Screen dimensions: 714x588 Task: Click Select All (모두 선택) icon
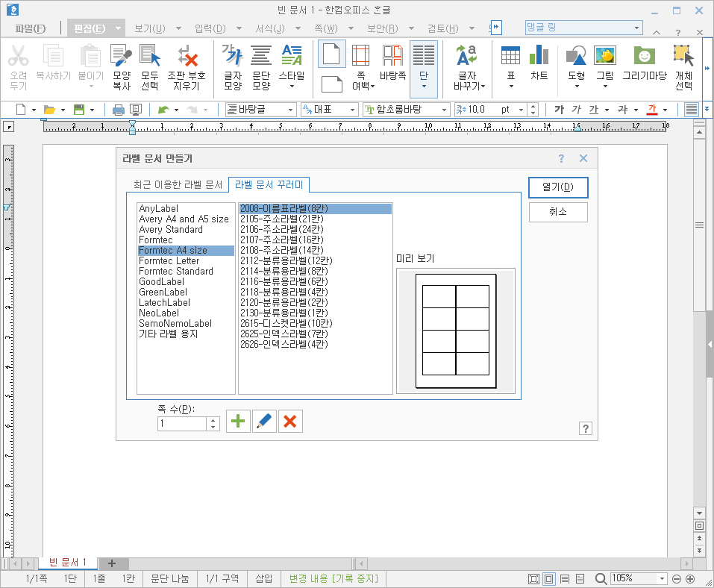[x=150, y=56]
